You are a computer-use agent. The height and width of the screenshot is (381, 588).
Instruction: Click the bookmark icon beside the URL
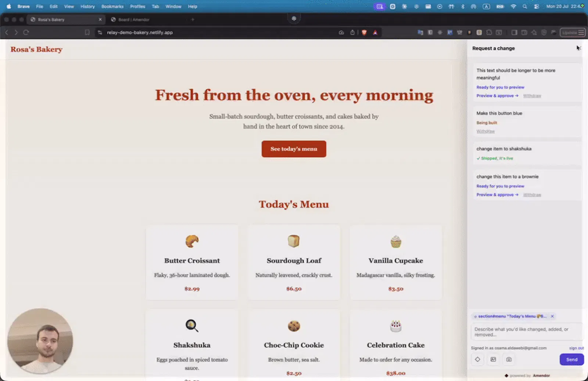pos(87,32)
